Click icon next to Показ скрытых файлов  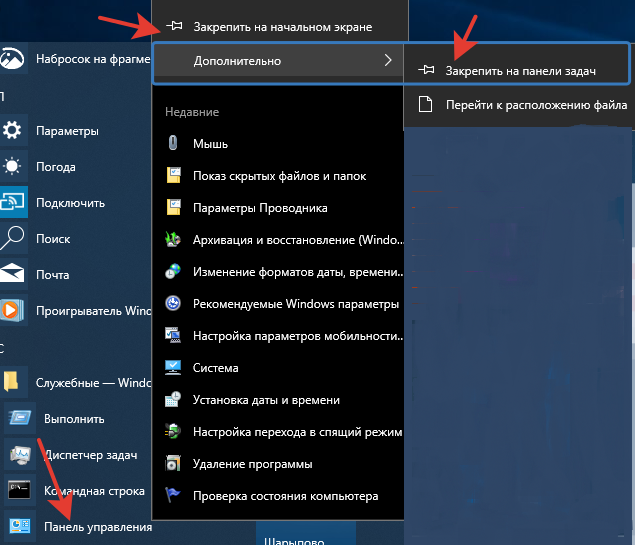[173, 175]
